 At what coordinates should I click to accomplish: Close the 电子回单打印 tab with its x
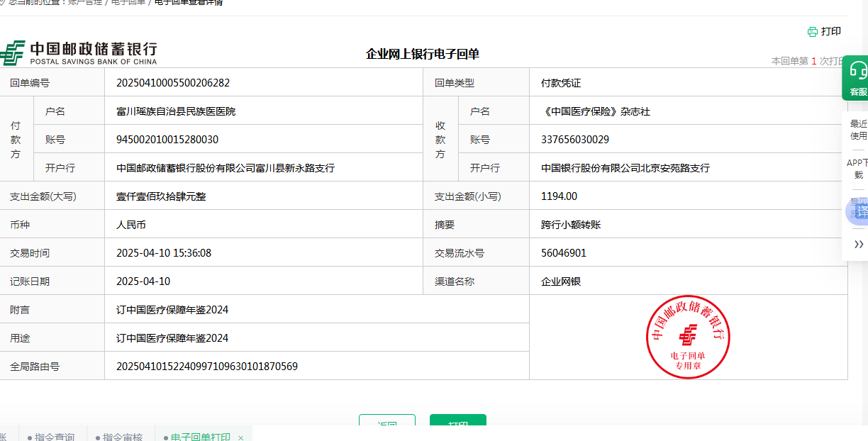(240, 437)
